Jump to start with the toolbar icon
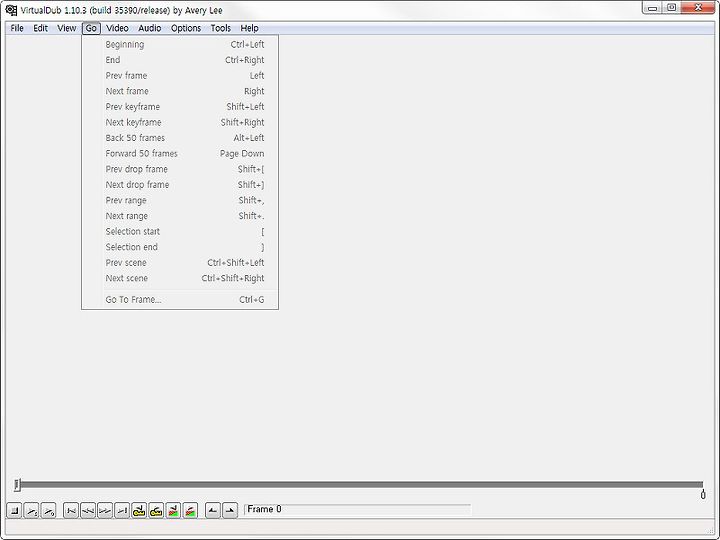 (x=71, y=510)
